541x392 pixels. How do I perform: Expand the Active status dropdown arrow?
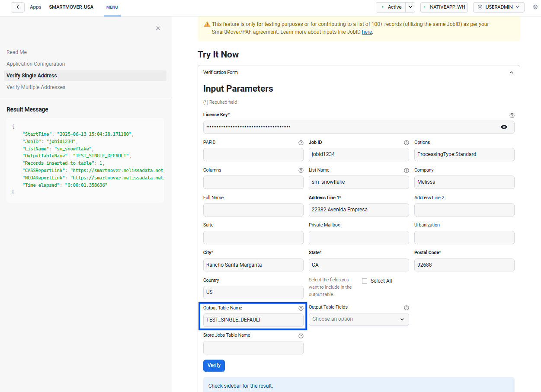(410, 7)
